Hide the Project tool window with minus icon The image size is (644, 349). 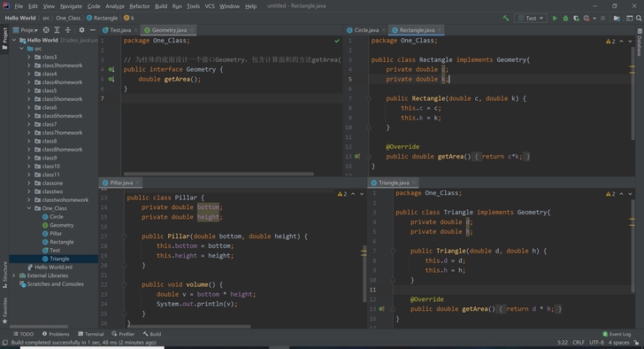tap(93, 30)
